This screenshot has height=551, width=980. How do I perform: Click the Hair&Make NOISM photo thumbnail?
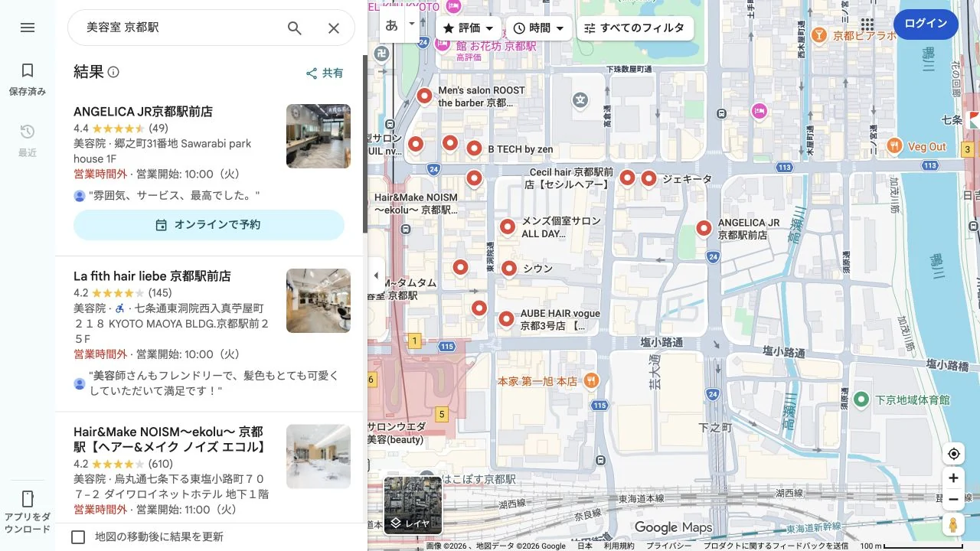(x=318, y=457)
